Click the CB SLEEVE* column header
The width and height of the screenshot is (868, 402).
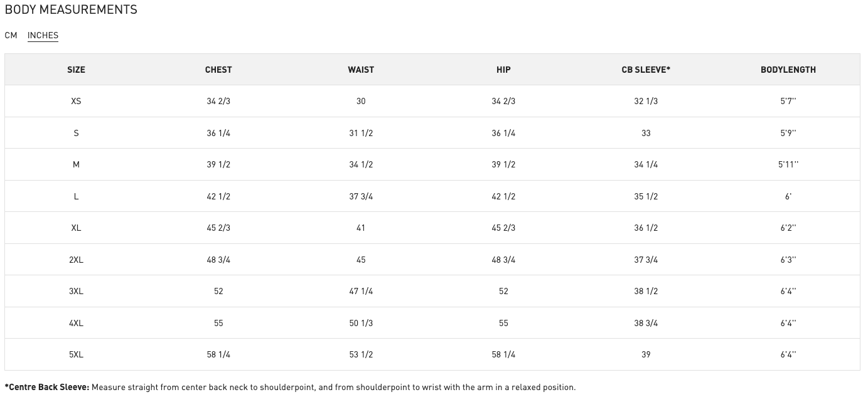click(x=646, y=70)
